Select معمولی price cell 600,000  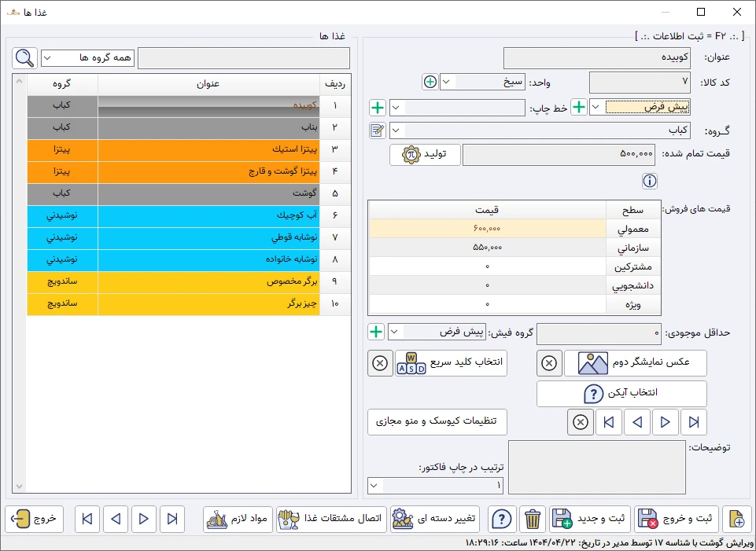[488, 229]
